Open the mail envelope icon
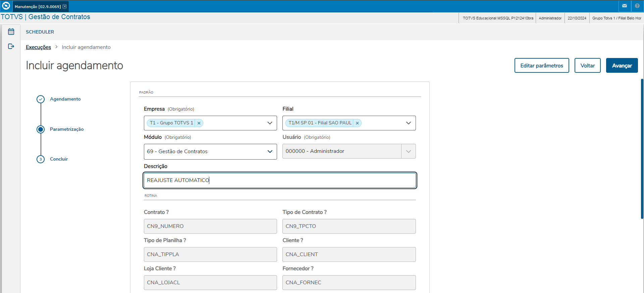The image size is (644, 293). pos(625,6)
